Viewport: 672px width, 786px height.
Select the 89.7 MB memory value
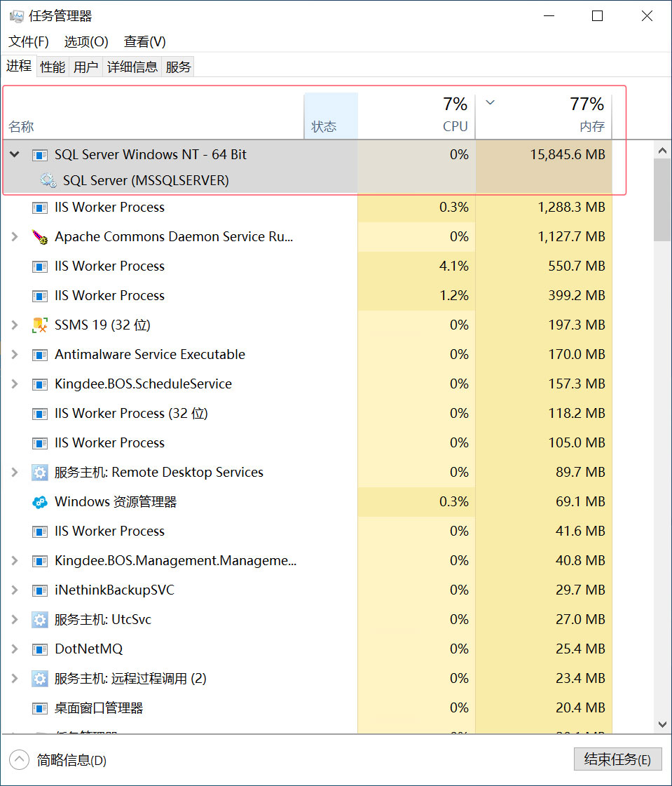click(x=580, y=472)
